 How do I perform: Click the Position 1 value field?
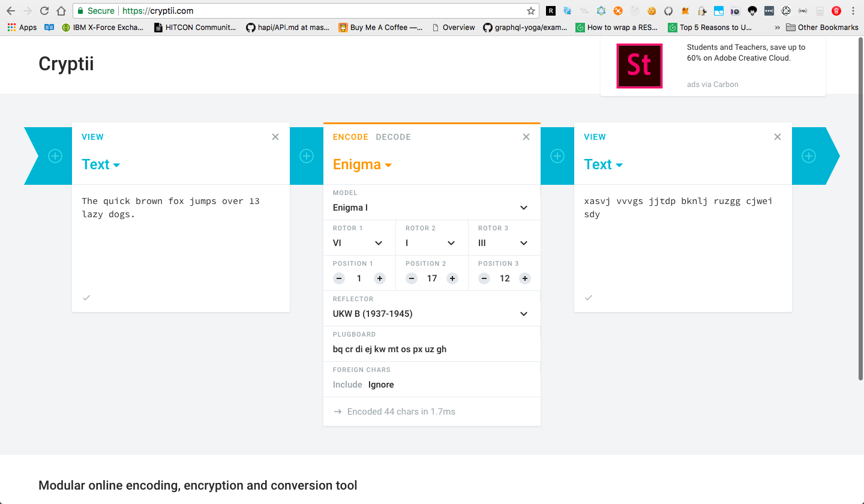[x=359, y=278]
